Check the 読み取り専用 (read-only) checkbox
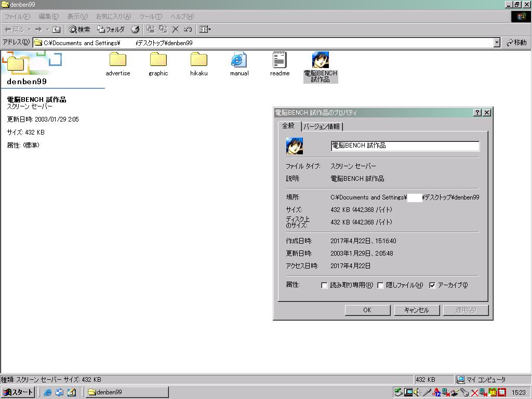The image size is (532, 399). click(325, 285)
